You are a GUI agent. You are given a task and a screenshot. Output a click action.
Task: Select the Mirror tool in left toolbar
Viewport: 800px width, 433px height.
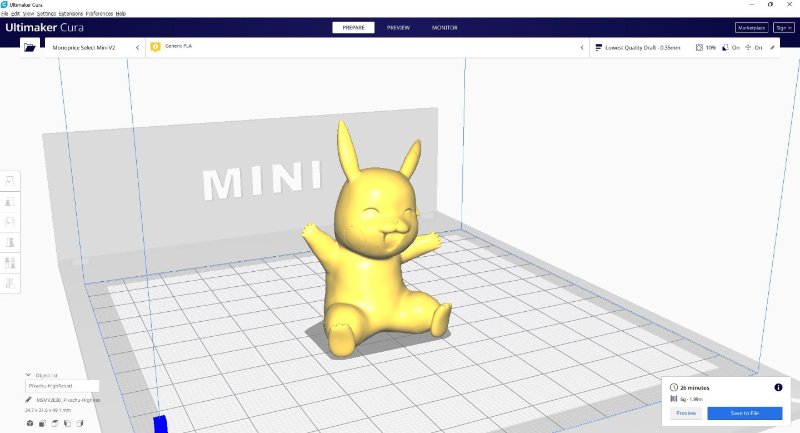pos(10,243)
